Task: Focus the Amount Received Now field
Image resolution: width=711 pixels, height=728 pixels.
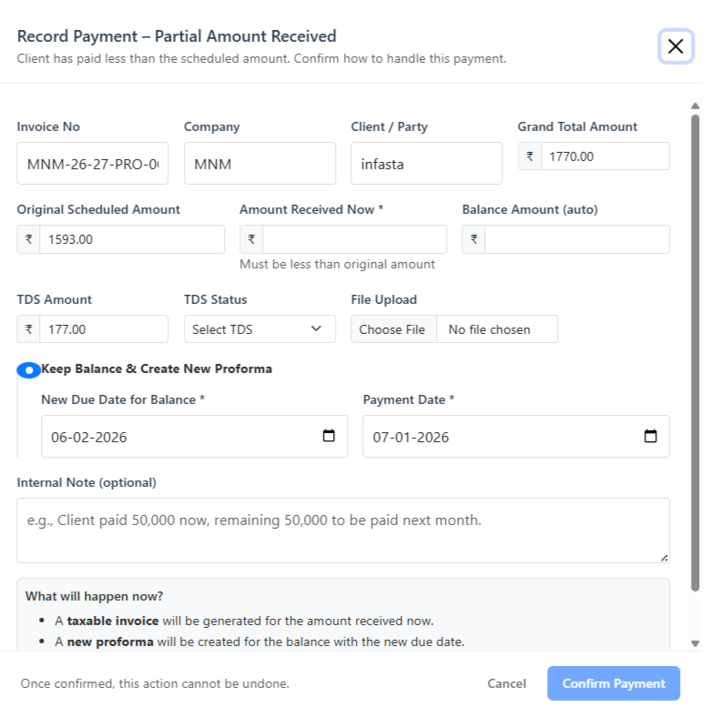Action: coord(354,239)
